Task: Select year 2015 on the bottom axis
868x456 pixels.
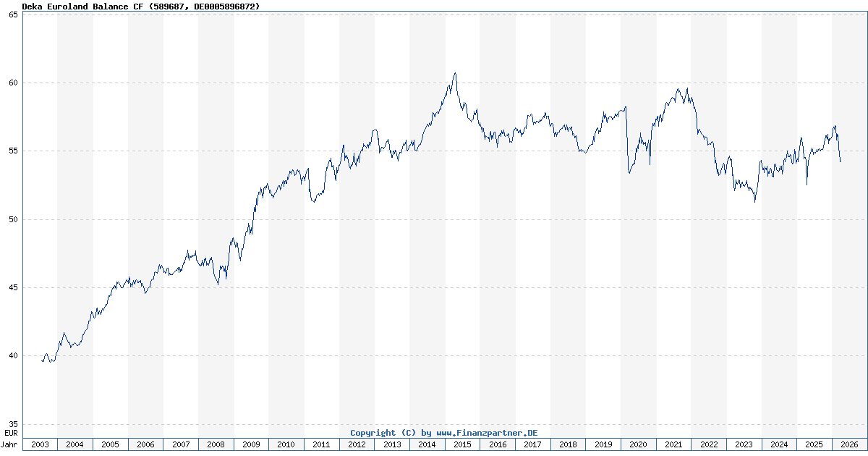Action: 461,444
